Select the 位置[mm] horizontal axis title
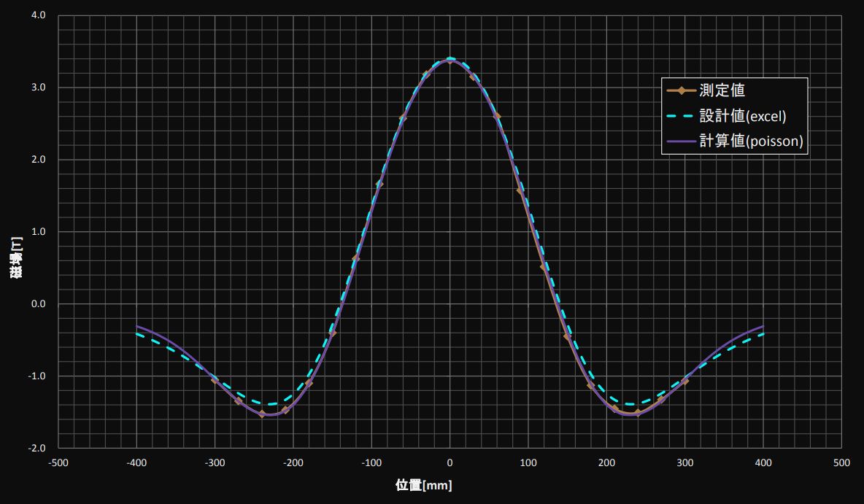 (x=424, y=486)
